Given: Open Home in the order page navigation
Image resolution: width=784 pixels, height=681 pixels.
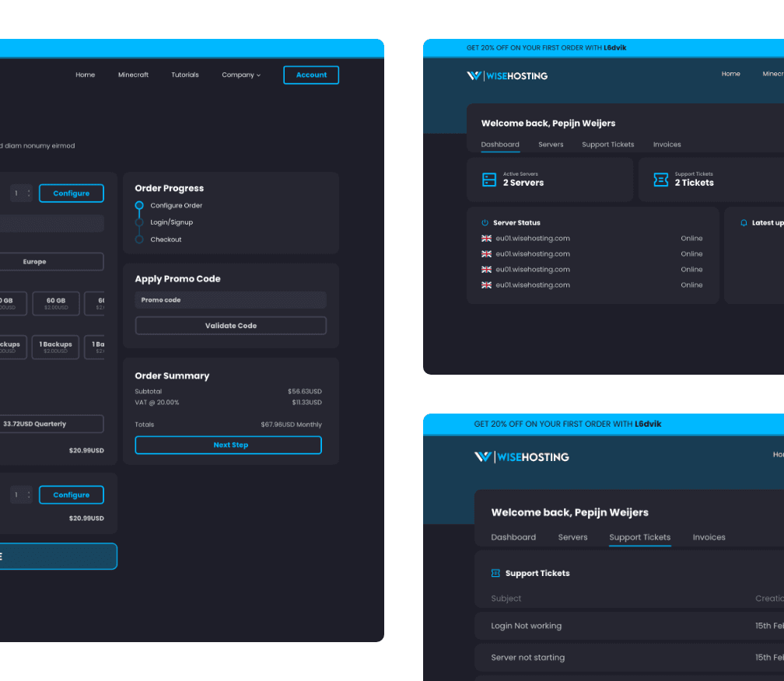Looking at the screenshot, I should coord(85,75).
